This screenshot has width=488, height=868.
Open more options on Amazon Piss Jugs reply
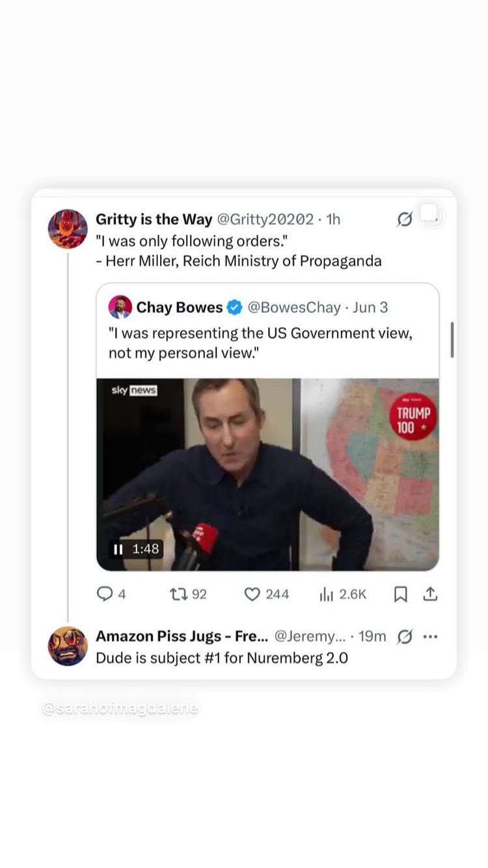coord(430,636)
